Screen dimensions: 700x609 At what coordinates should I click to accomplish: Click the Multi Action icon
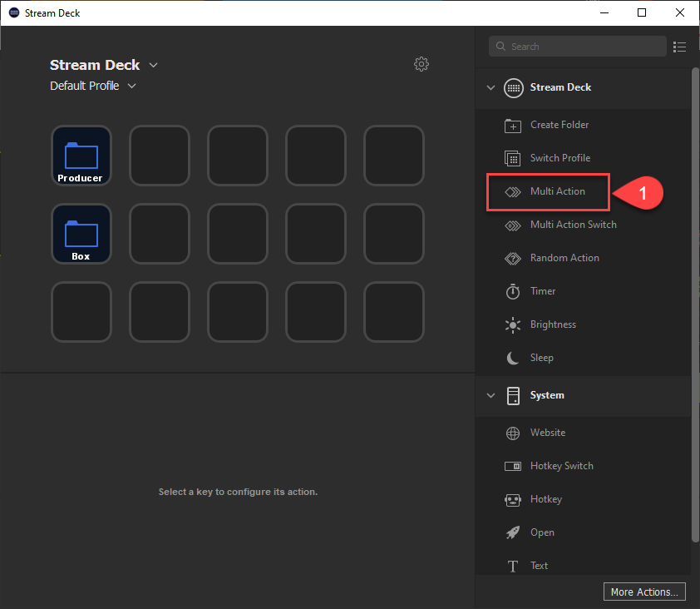(512, 191)
